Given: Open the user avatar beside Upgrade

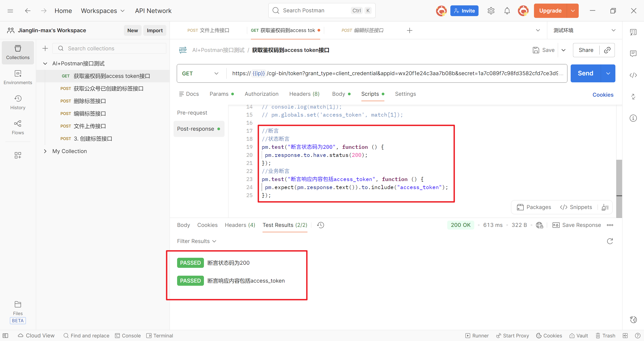Looking at the screenshot, I should coord(523,11).
